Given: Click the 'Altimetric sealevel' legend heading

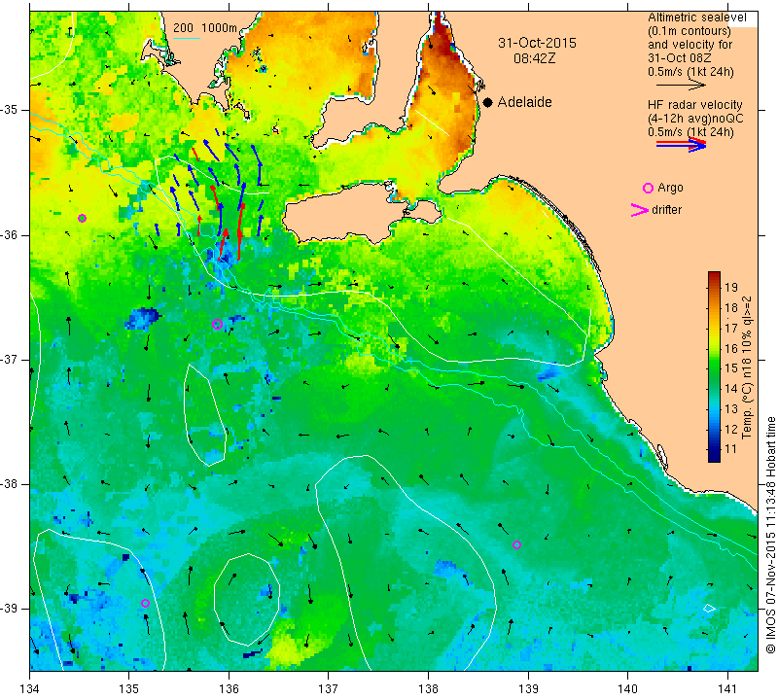Looking at the screenshot, I should pos(696,17).
